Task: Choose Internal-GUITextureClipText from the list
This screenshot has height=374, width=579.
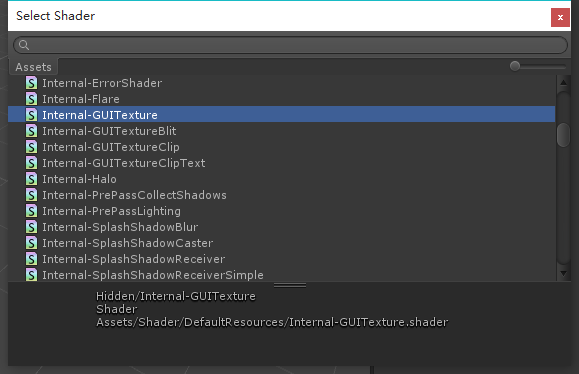Action: tap(282, 163)
